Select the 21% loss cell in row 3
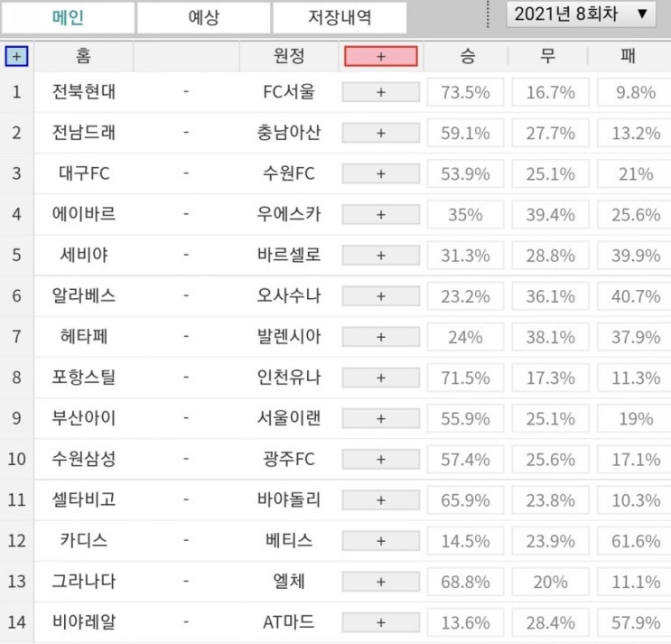671x644 pixels. click(x=635, y=173)
